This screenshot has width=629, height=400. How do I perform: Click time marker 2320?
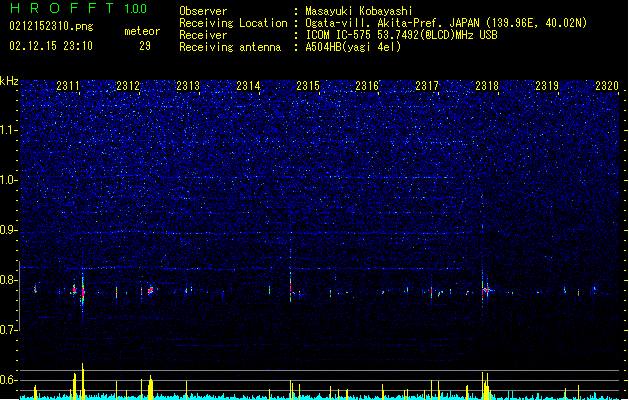607,85
